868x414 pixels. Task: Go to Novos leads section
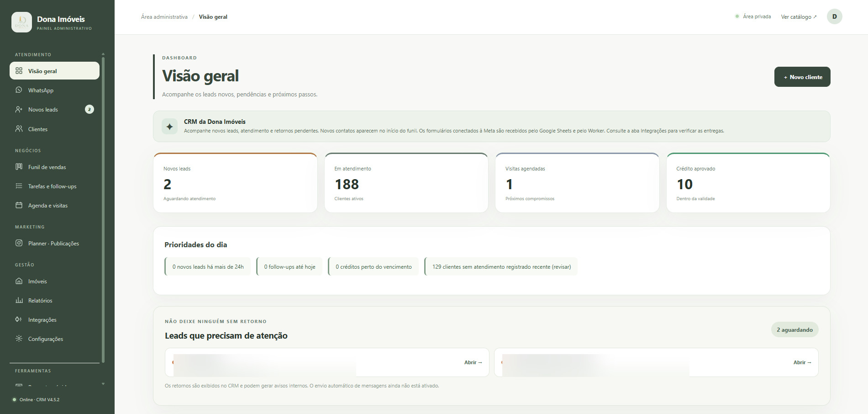(x=54, y=109)
